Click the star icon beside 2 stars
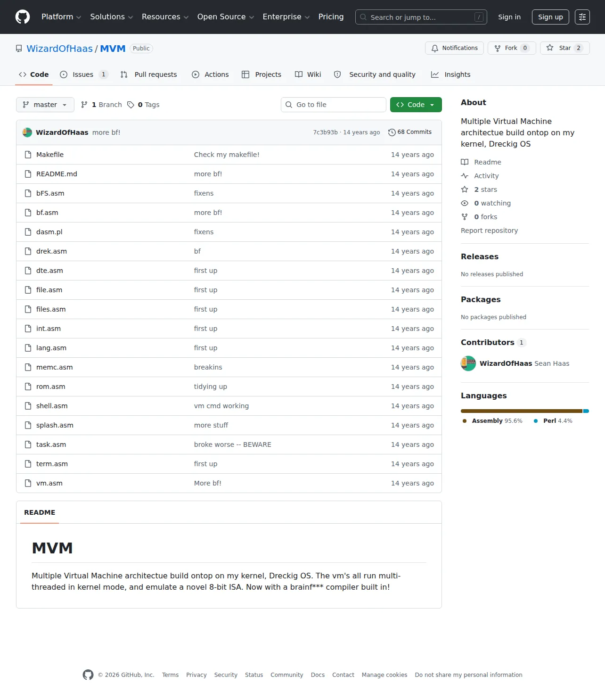The image size is (605, 700). (x=465, y=189)
